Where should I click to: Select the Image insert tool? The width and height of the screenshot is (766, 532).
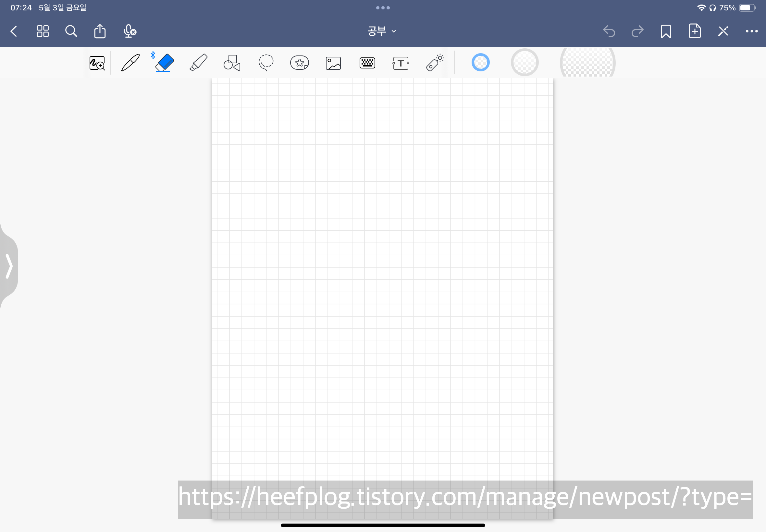click(x=333, y=63)
